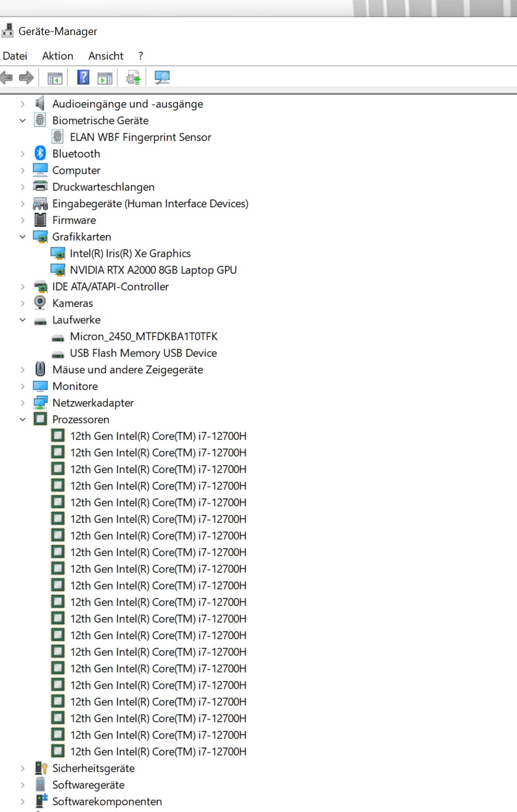Expand the Monitore node
Screen dimensions: 517x812
click(23, 386)
